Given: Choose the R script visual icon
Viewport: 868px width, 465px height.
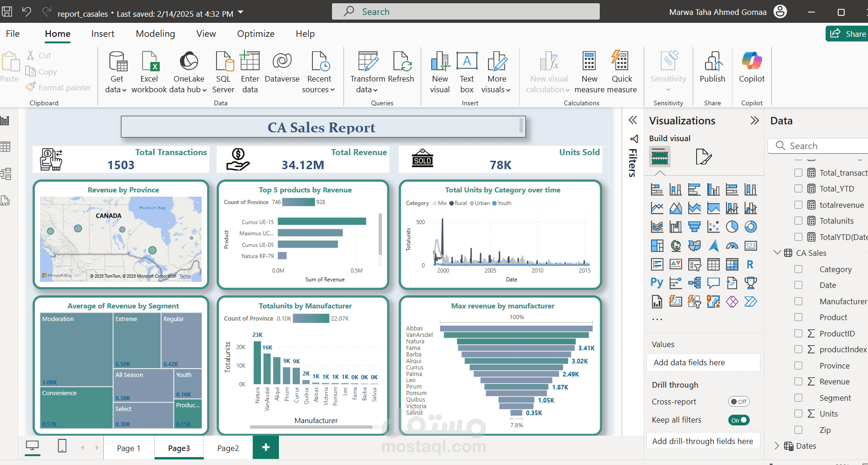Looking at the screenshot, I should [x=750, y=264].
